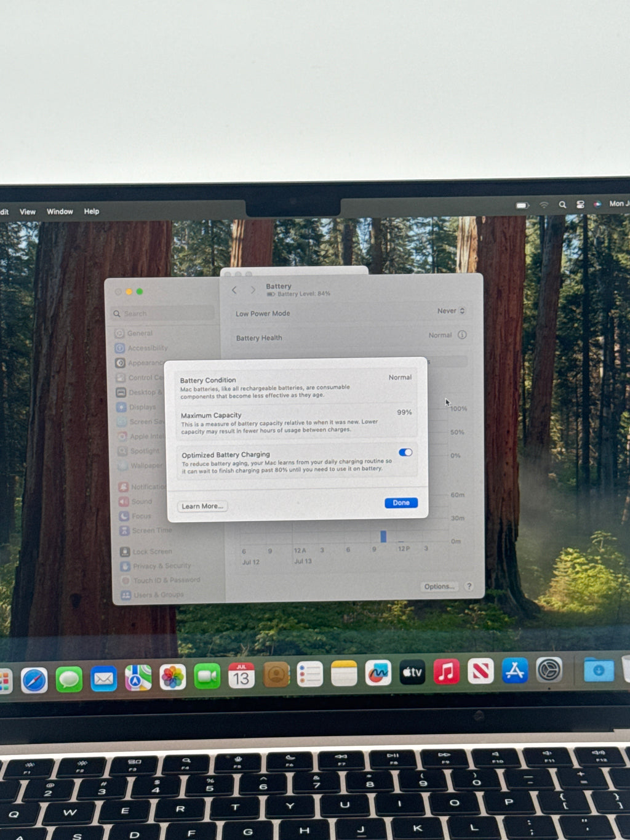630x840 pixels.
Task: Open Music from the Dock
Action: pyautogui.click(x=447, y=672)
